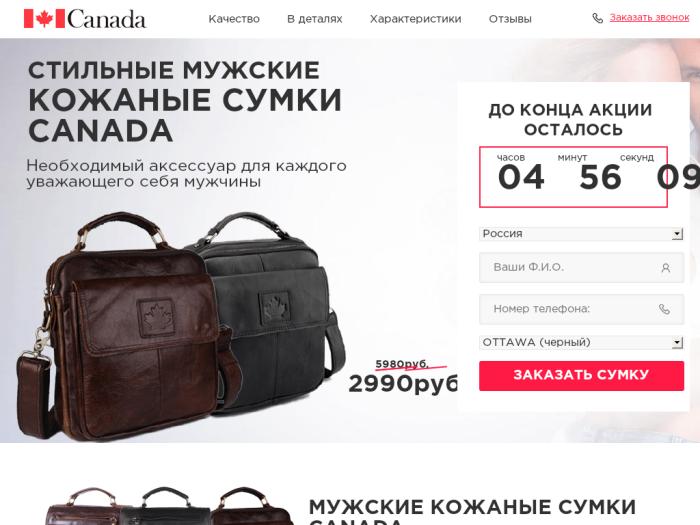Click the phone handset icon in header
Image resolution: width=700 pixels, height=525 pixels.
coord(597,18)
